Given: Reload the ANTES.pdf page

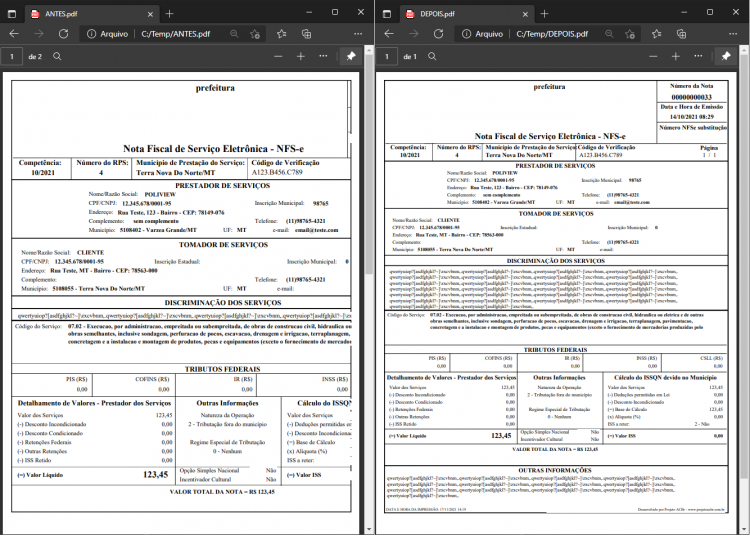Looking at the screenshot, I should pos(63,34).
